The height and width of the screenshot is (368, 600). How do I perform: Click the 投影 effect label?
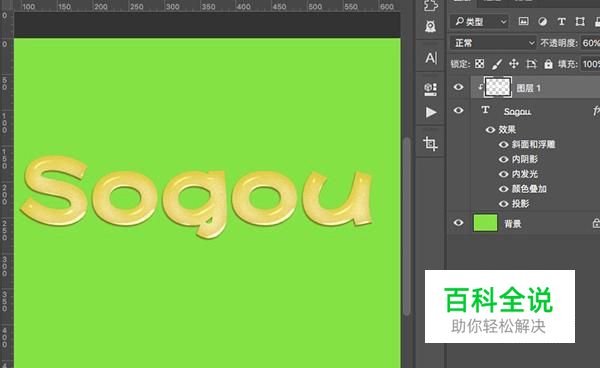click(x=520, y=204)
